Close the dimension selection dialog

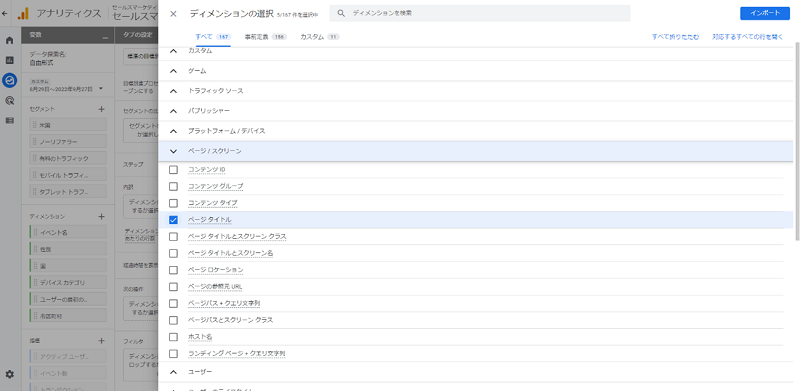[173, 14]
